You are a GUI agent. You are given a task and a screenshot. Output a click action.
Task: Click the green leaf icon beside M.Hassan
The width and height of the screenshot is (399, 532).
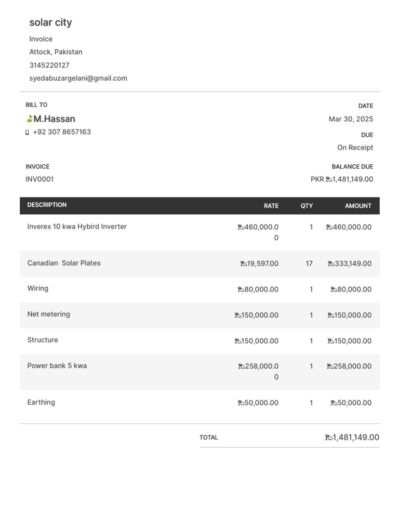click(30, 119)
